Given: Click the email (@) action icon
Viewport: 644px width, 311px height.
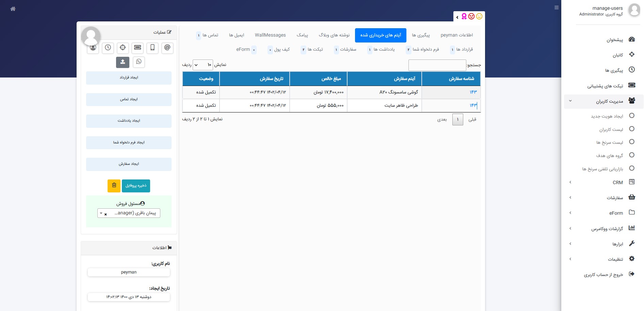Looking at the screenshot, I should point(167,48).
